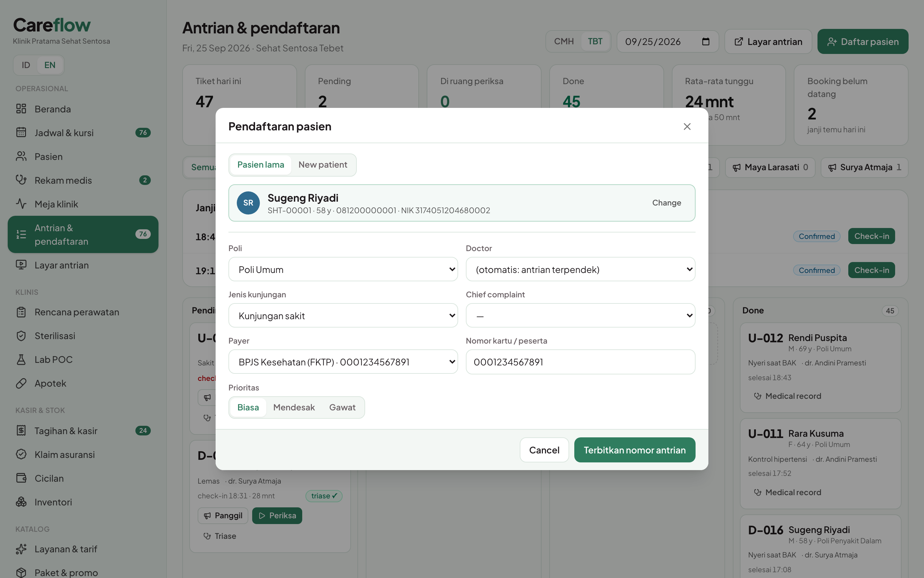The width and height of the screenshot is (924, 578).
Task: Click the Paket & promo package icon
Action: point(21,572)
